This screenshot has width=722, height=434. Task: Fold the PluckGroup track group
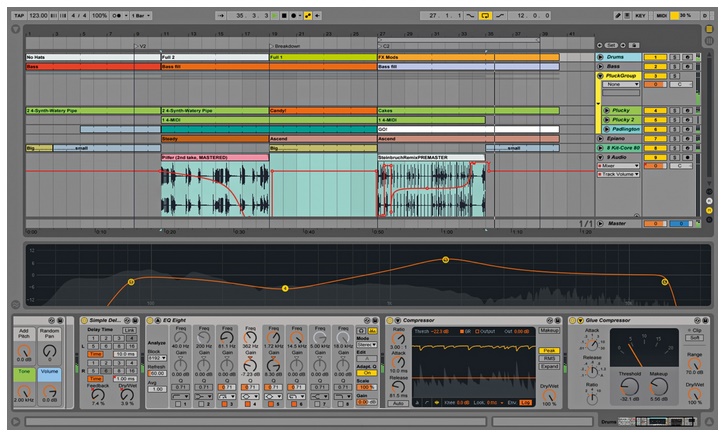pos(600,76)
